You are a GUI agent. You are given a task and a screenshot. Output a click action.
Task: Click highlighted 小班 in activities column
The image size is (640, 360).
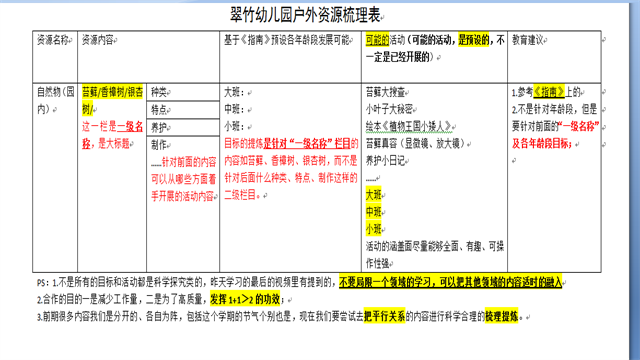[x=373, y=229]
